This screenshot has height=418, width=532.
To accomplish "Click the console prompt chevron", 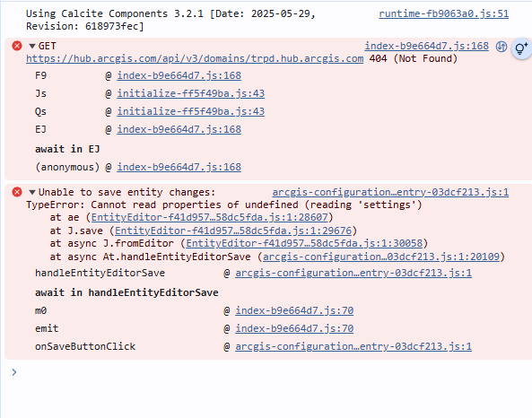I will (x=14, y=372).
